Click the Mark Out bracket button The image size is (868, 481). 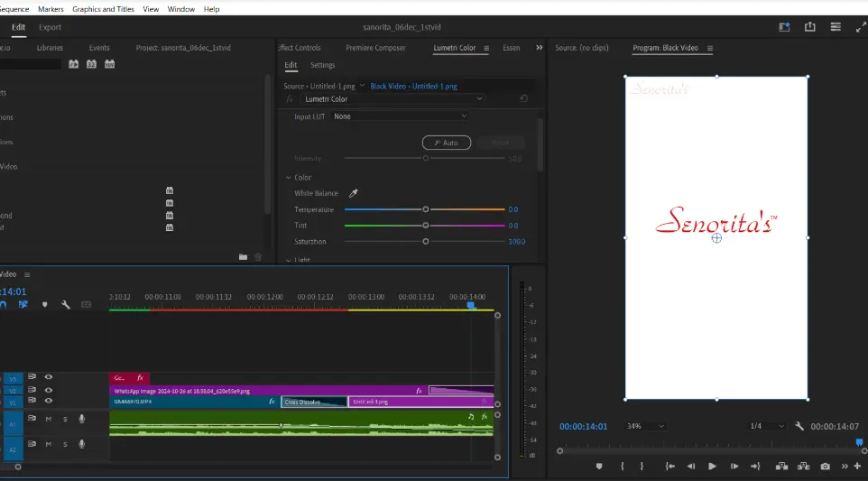point(642,466)
